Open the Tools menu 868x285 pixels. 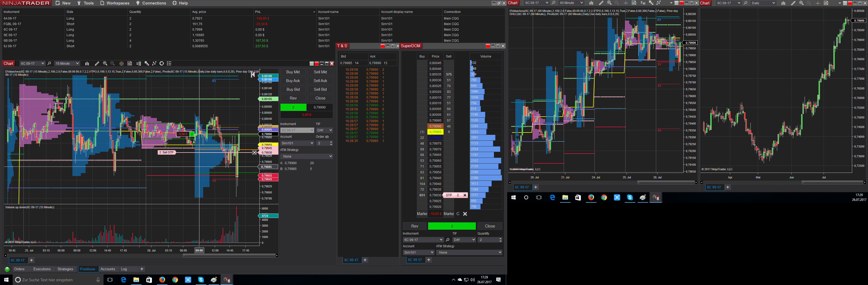pyautogui.click(x=86, y=3)
